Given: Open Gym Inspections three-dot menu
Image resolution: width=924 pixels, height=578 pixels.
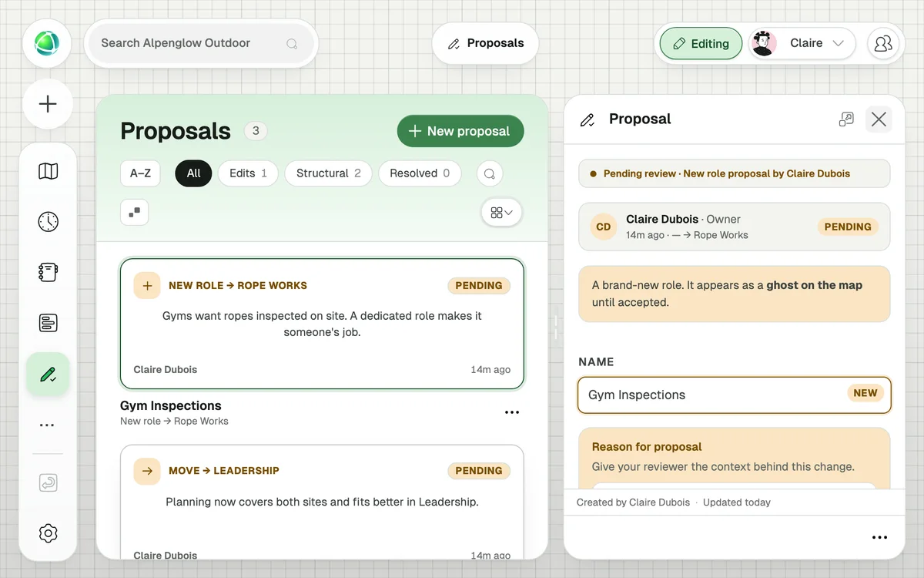Looking at the screenshot, I should 512,412.
